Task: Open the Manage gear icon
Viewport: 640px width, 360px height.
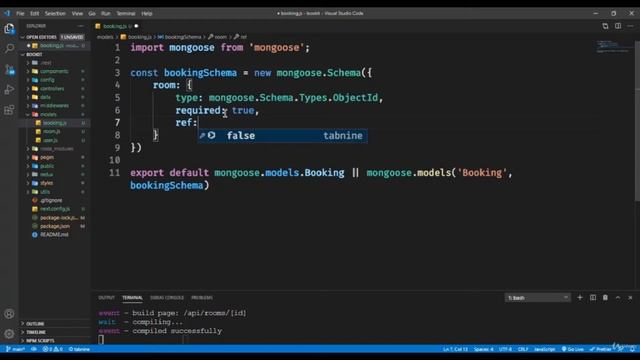Action: click(x=9, y=334)
